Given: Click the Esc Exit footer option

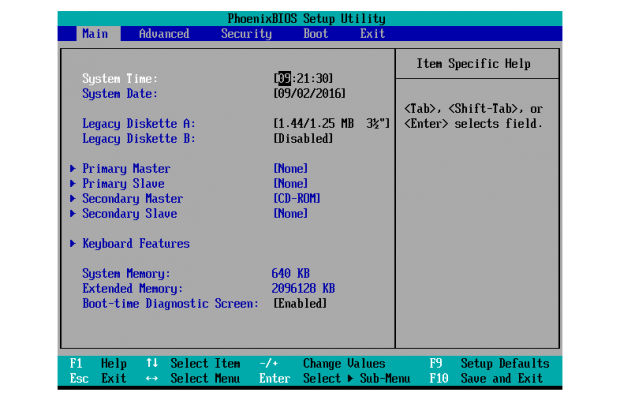Looking at the screenshot, I should pos(99,379).
